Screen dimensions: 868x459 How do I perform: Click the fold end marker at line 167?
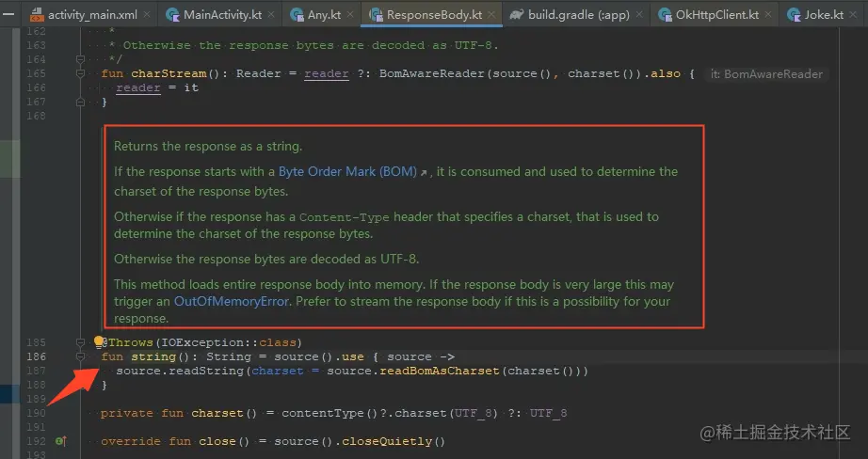80,102
